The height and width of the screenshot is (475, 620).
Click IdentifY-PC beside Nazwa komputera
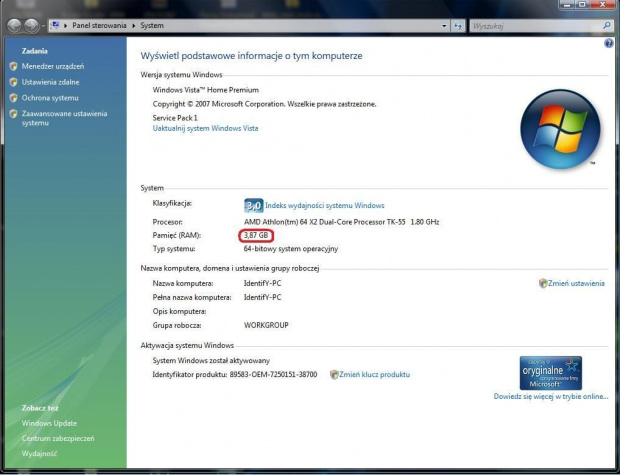coord(263,284)
